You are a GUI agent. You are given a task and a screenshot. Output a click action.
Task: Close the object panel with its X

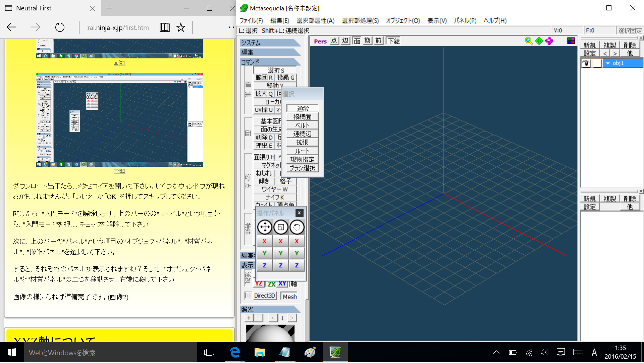(x=641, y=38)
